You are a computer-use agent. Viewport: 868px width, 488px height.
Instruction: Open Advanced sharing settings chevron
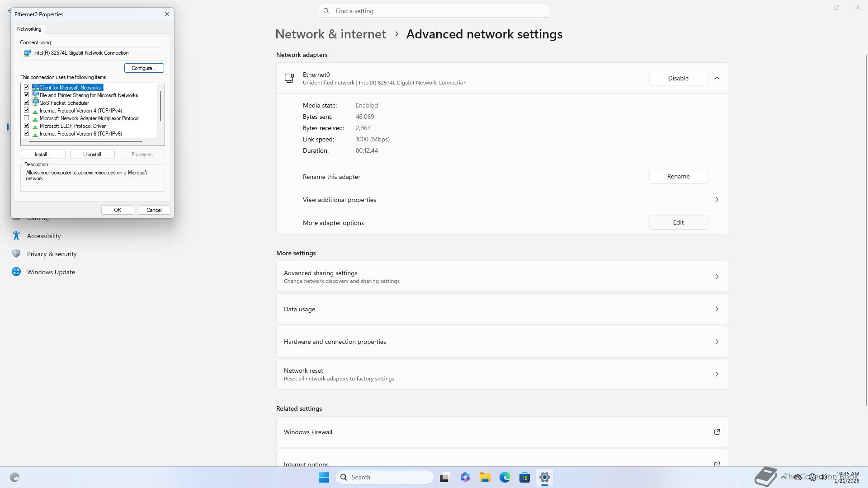(x=717, y=277)
